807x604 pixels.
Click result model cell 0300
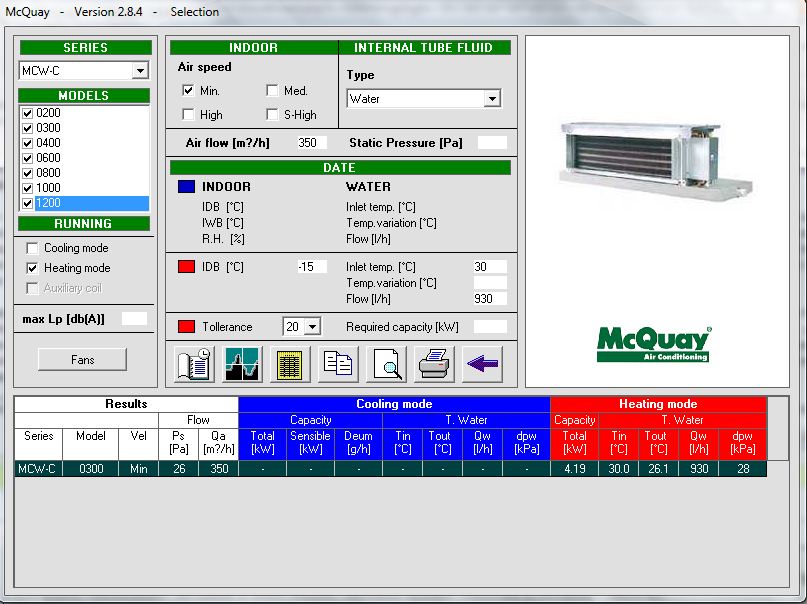point(91,469)
